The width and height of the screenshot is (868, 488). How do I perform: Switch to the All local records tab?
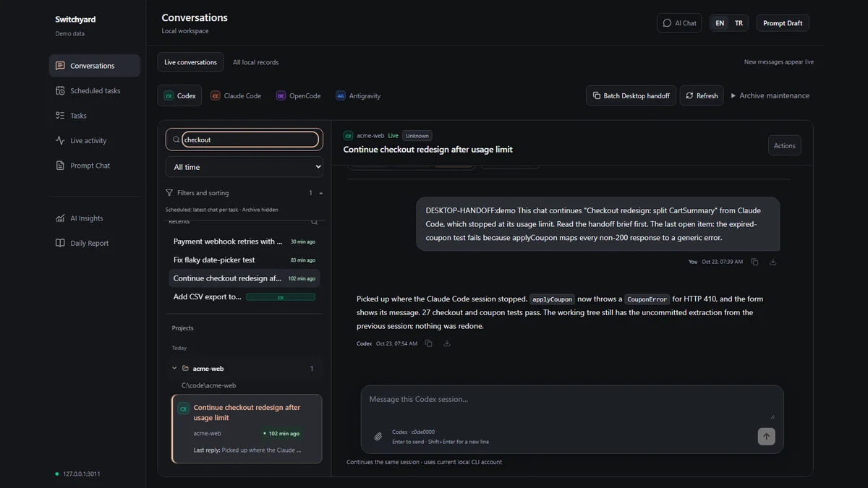[x=255, y=62]
